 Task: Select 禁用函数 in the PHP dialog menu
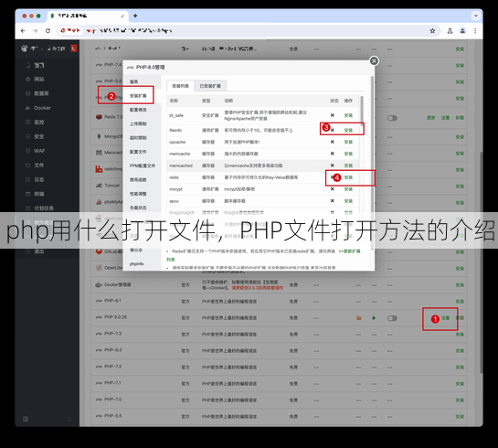click(138, 179)
